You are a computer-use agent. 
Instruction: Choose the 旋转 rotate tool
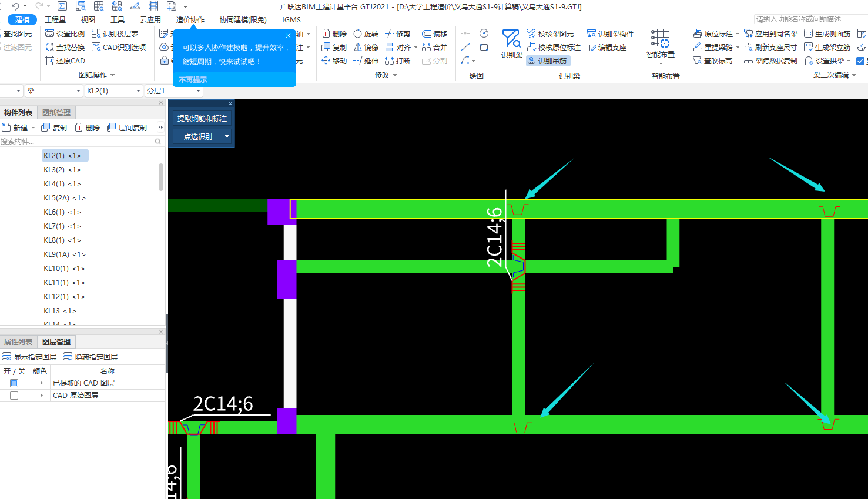click(x=366, y=34)
